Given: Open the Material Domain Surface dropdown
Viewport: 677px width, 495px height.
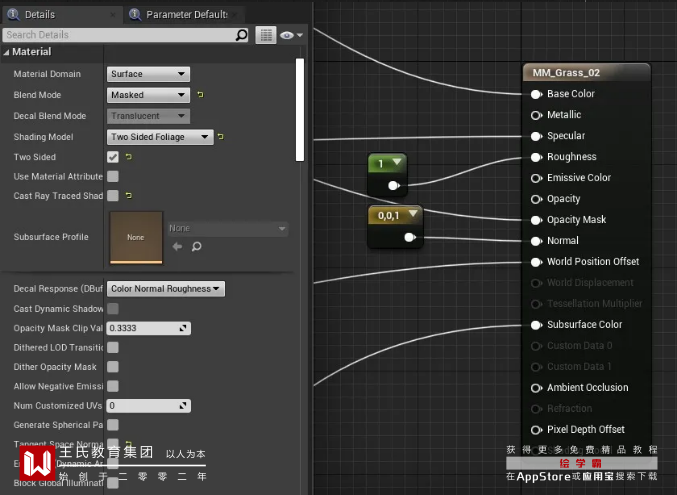Looking at the screenshot, I should click(x=148, y=74).
